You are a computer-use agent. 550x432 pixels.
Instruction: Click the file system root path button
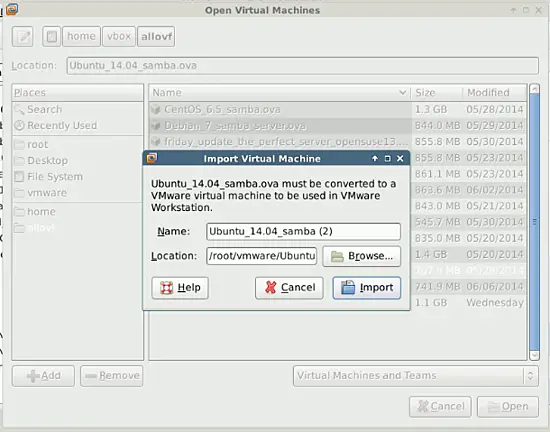click(x=52, y=36)
